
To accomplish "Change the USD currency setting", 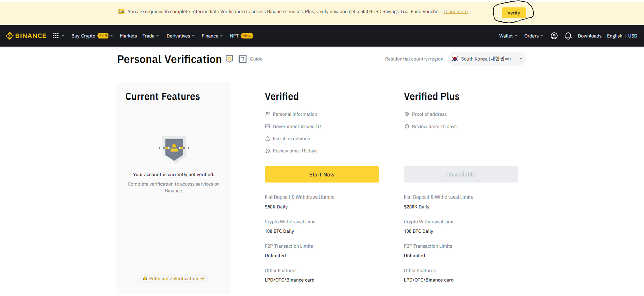I will [x=633, y=36].
